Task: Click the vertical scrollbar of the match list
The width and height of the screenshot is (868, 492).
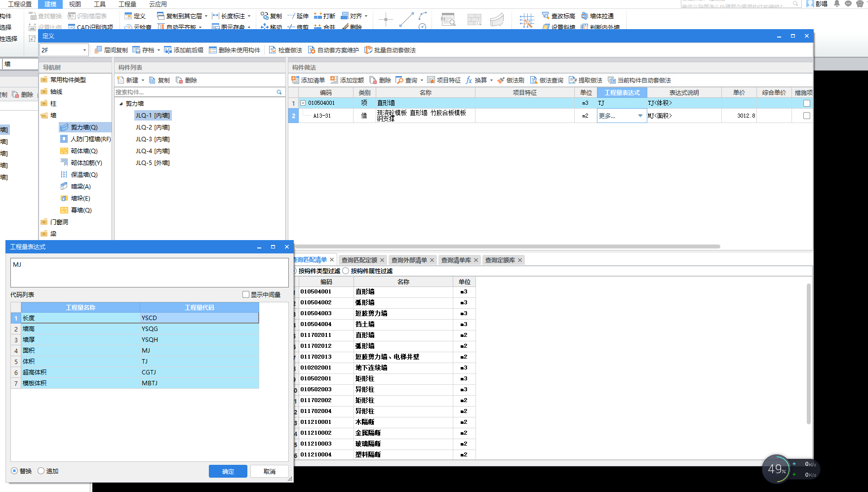Action: pos(809,353)
